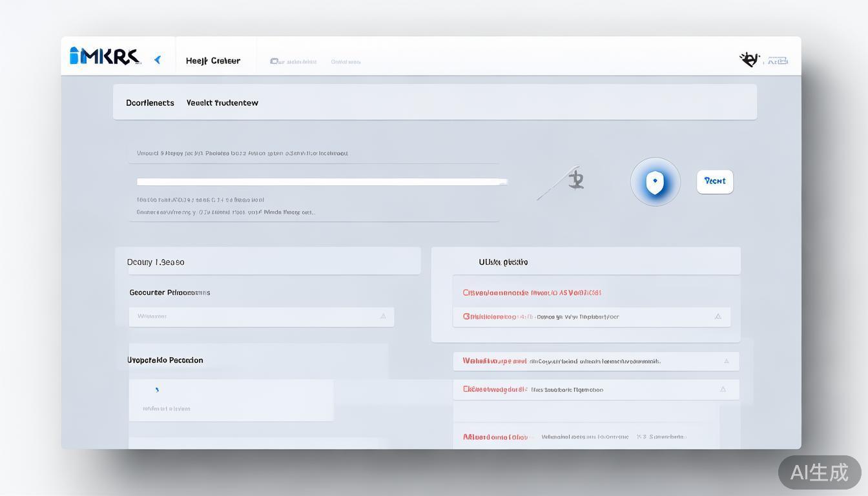The width and height of the screenshot is (868, 496).
Task: Switch to the Doorflenects tab
Action: pyautogui.click(x=150, y=103)
